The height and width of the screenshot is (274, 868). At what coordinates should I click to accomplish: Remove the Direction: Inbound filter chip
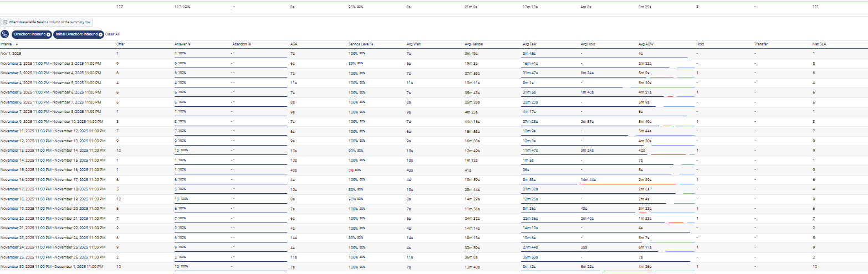[x=49, y=34]
